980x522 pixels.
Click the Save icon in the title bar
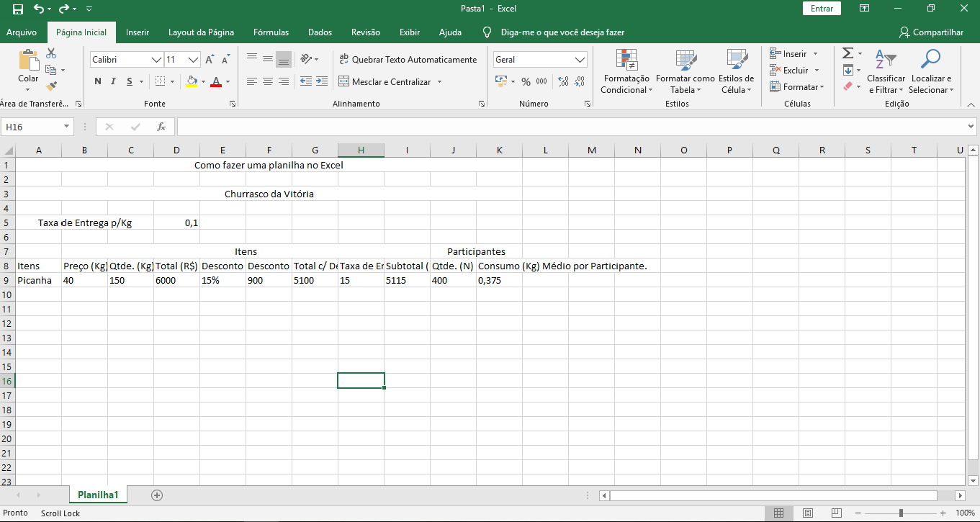tap(18, 9)
